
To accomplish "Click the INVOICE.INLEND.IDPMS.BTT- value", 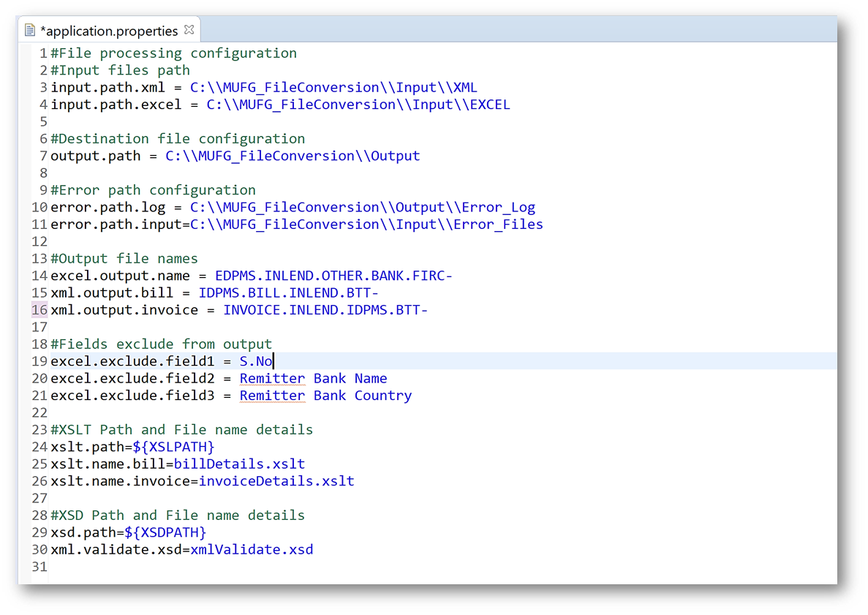I will pos(325,310).
